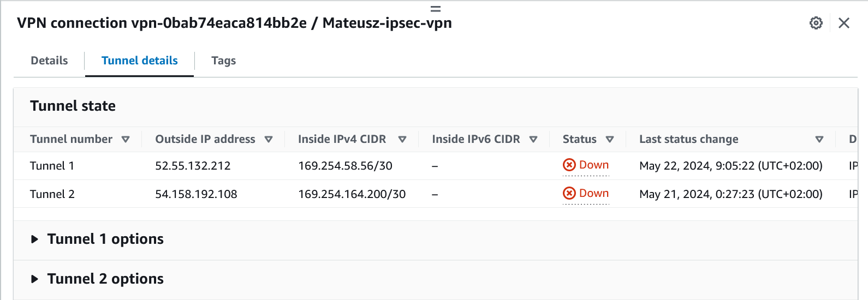
Task: Expand Tunnel 2 options section
Action: [x=35, y=279]
